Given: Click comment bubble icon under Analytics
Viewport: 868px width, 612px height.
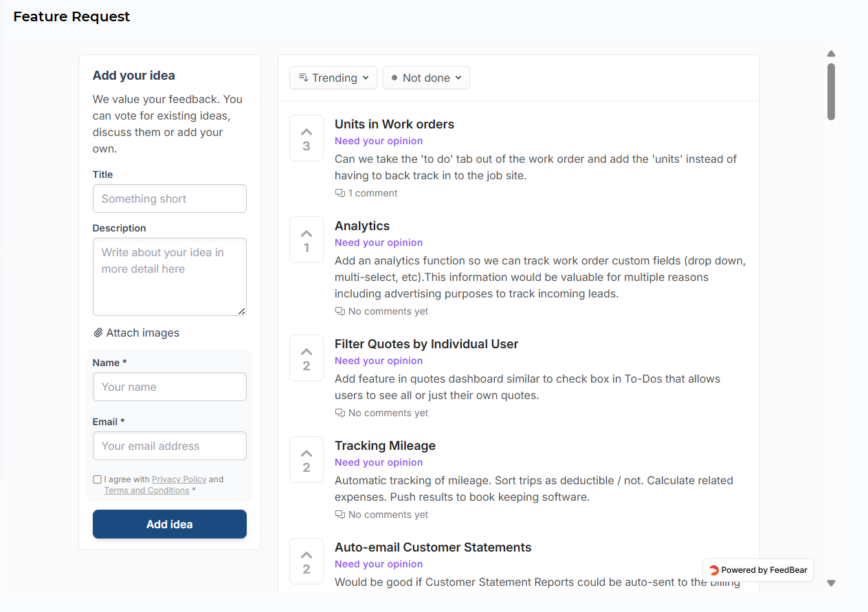Looking at the screenshot, I should [x=340, y=312].
